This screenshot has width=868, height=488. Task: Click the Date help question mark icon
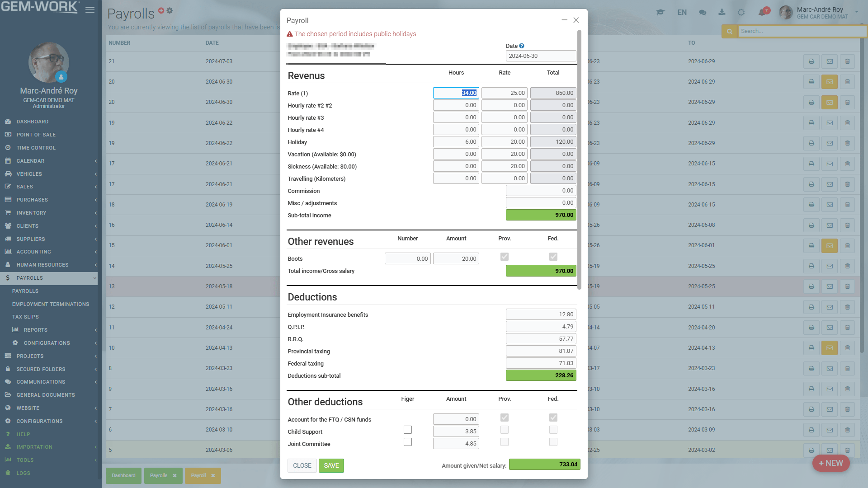[522, 46]
